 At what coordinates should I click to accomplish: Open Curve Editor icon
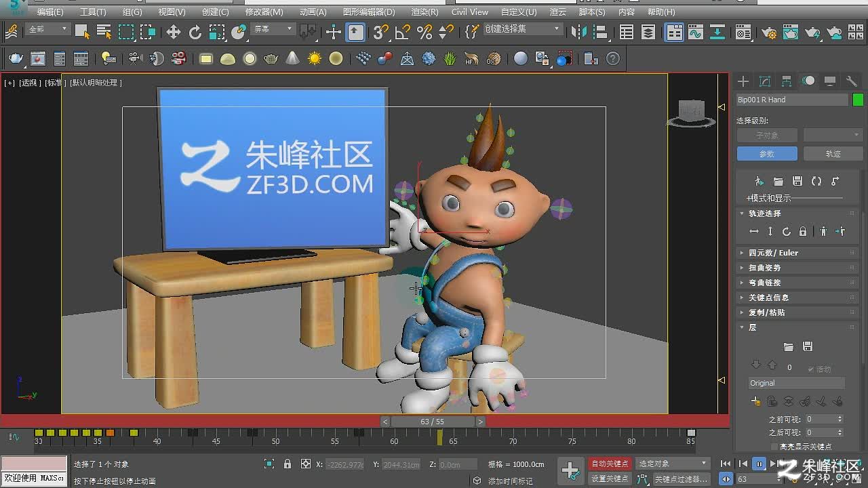click(696, 32)
